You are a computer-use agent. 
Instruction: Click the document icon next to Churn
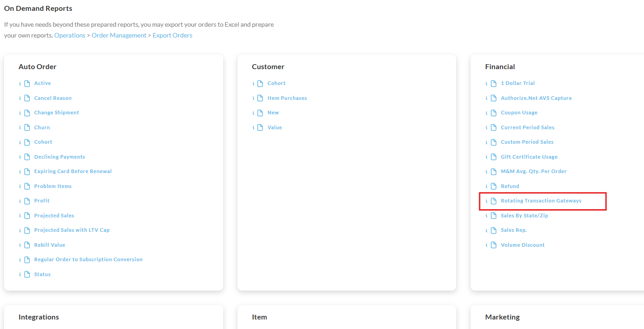pos(27,127)
